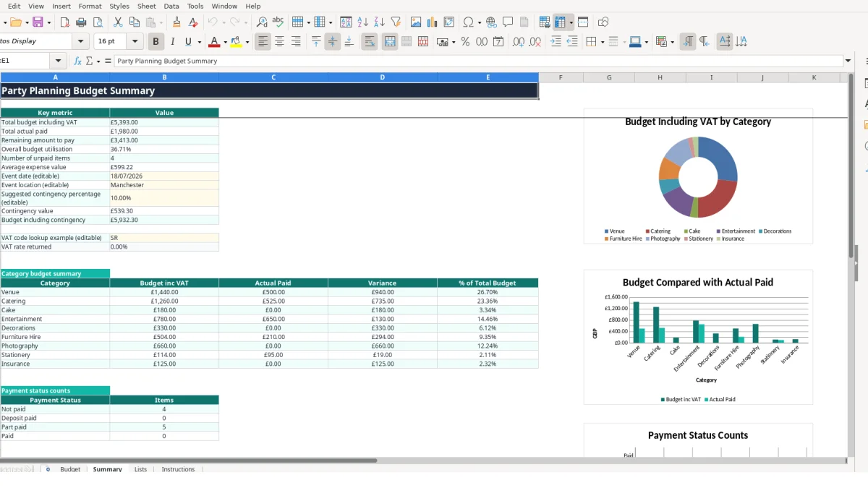The height and width of the screenshot is (488, 868).
Task: Open the Insert menu
Action: pos(61,6)
